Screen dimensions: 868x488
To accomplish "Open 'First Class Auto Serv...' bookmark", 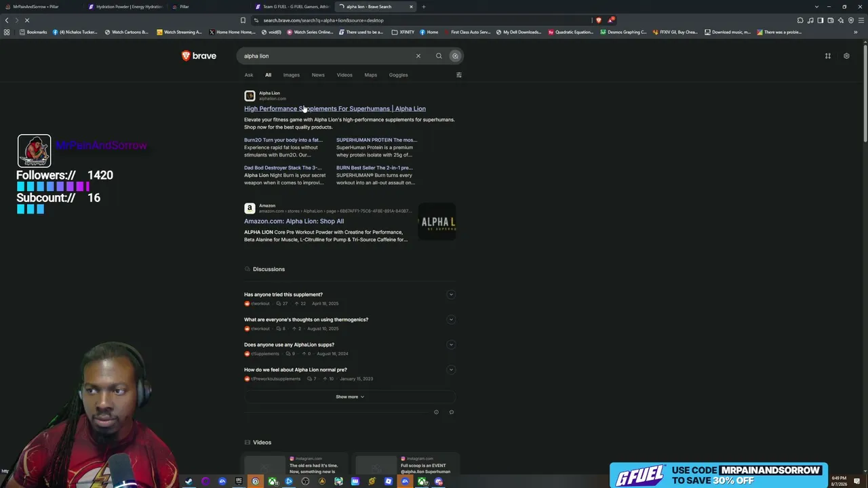I will pyautogui.click(x=467, y=32).
